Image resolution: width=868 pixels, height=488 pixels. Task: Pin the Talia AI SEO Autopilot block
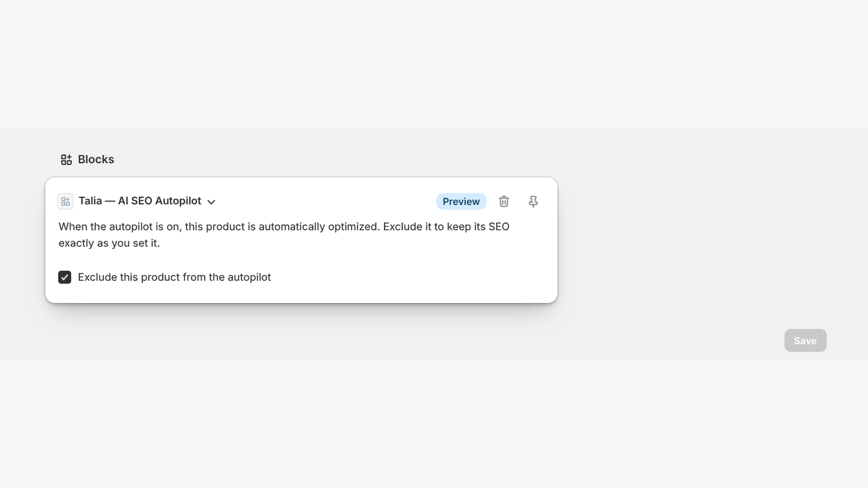click(533, 202)
